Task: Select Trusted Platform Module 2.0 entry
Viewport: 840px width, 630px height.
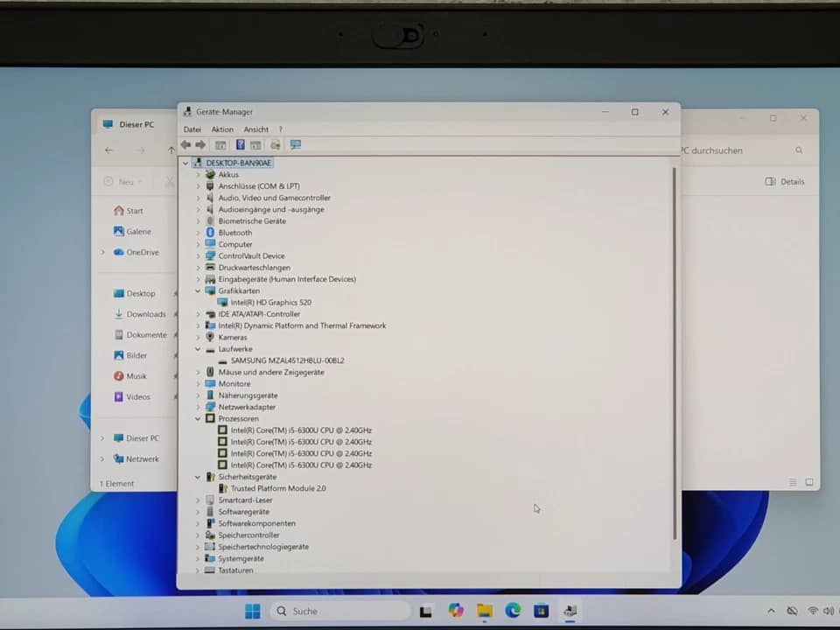Action: point(278,488)
